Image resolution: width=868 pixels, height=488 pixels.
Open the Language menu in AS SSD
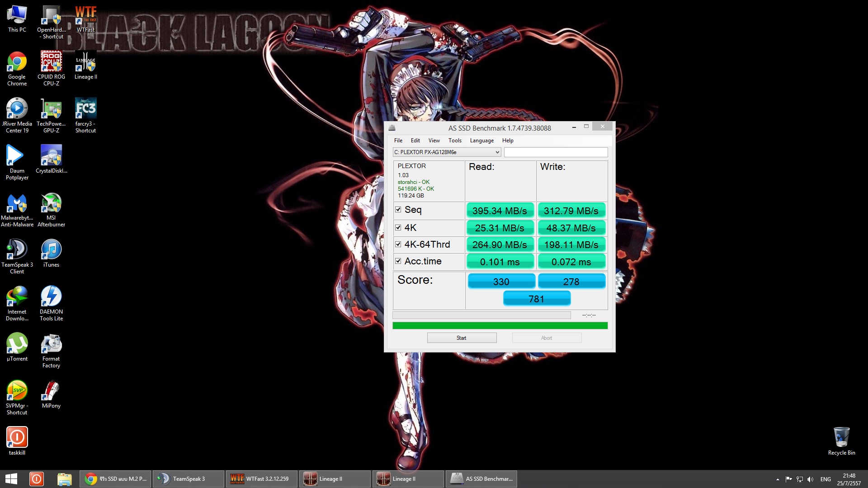[x=481, y=141]
